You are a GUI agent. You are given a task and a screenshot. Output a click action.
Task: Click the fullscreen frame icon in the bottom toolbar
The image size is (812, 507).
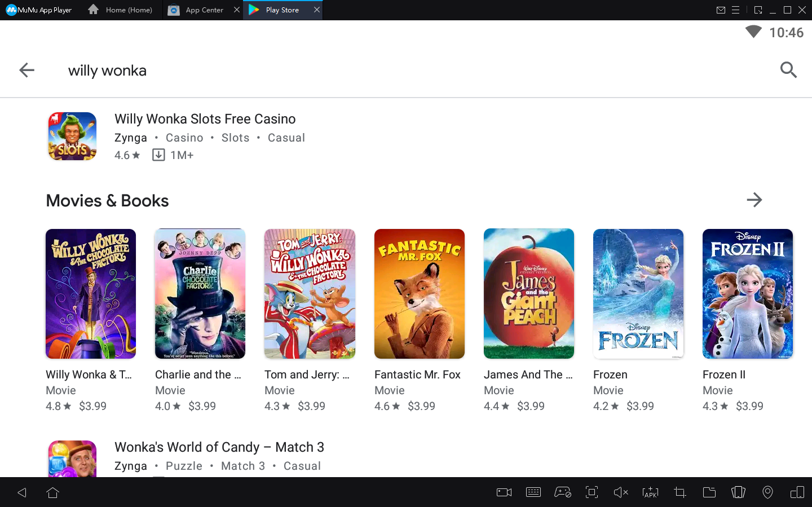pos(592,493)
